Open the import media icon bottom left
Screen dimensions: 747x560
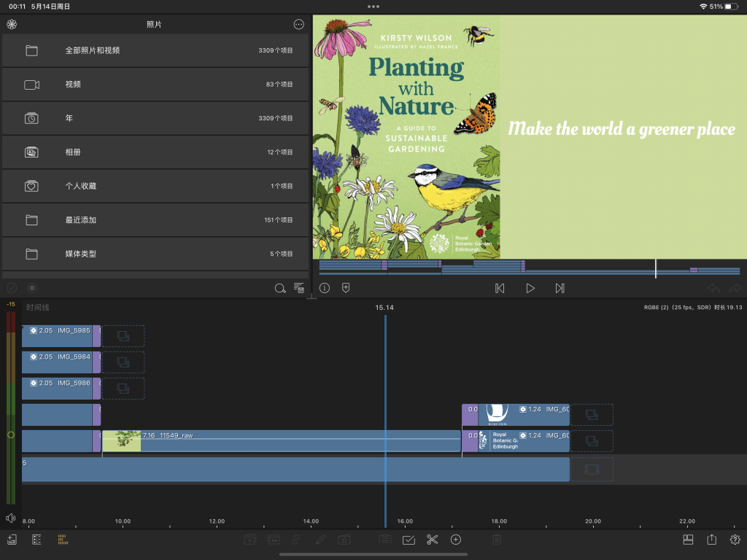pos(12,540)
